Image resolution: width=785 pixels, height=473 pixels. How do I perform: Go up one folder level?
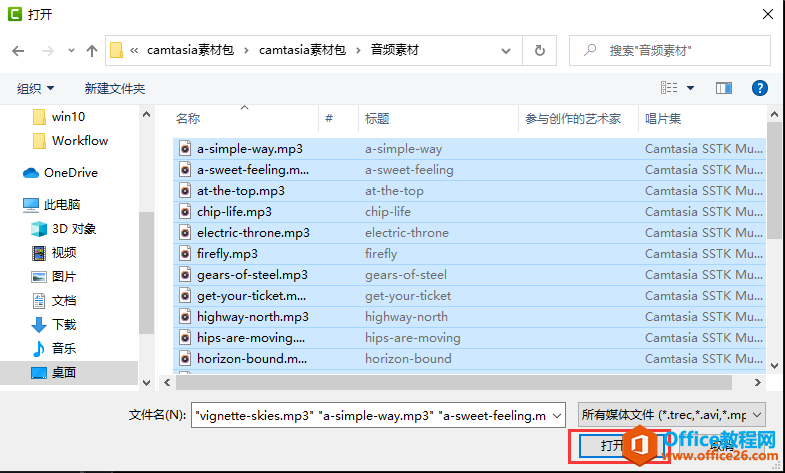tap(92, 51)
